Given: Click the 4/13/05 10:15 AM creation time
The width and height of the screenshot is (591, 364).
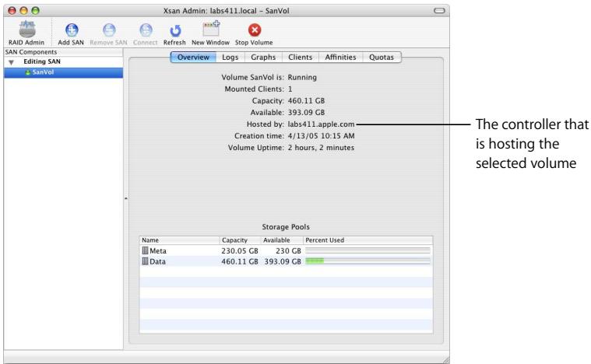Looking at the screenshot, I should pyautogui.click(x=321, y=136).
